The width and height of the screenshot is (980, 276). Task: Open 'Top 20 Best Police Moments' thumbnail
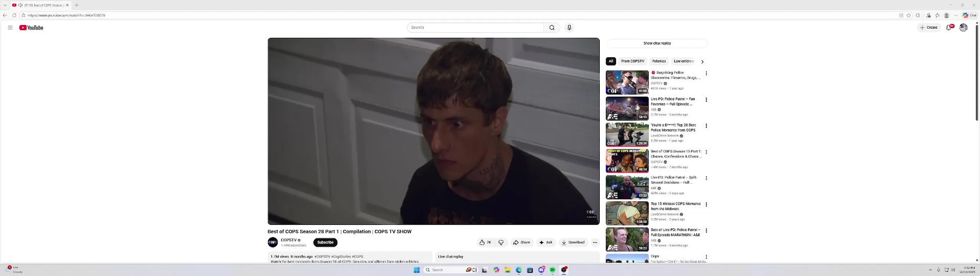coord(627,135)
